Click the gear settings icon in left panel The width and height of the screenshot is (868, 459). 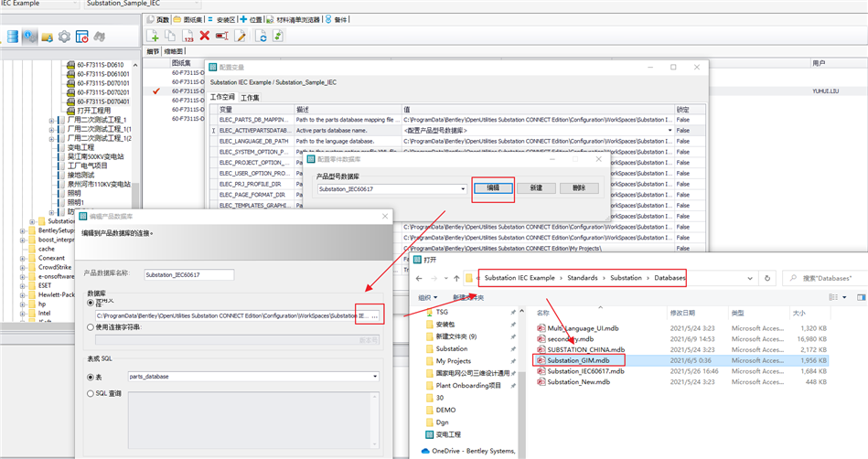coord(64,37)
